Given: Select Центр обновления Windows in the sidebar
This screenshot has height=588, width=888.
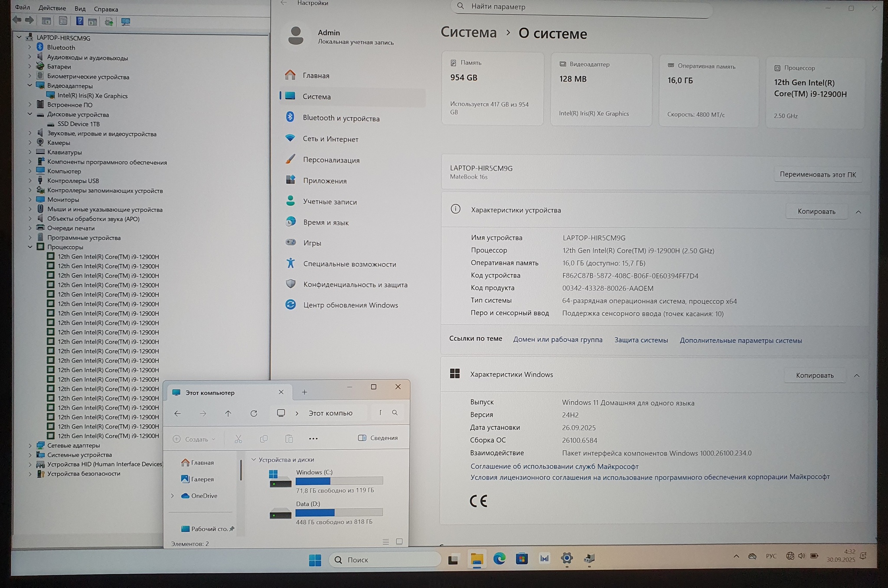Looking at the screenshot, I should click(x=350, y=305).
